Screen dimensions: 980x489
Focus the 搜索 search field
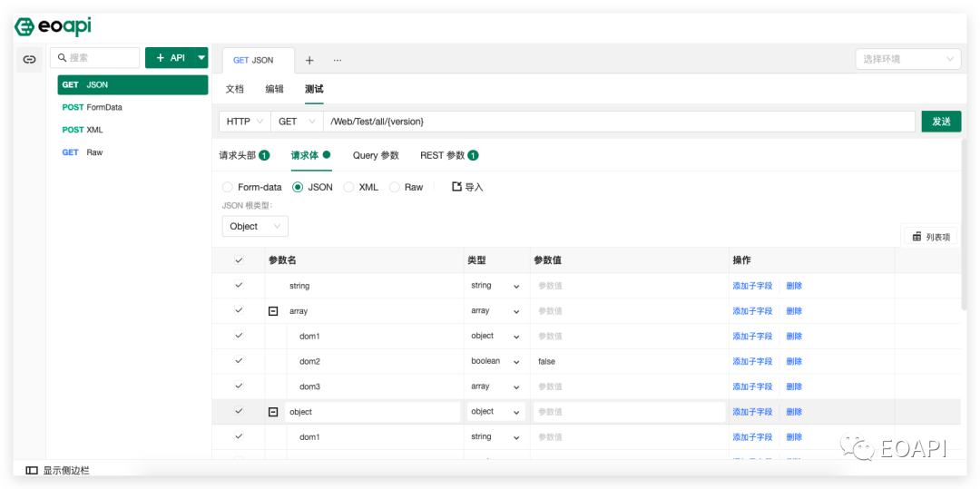click(95, 57)
